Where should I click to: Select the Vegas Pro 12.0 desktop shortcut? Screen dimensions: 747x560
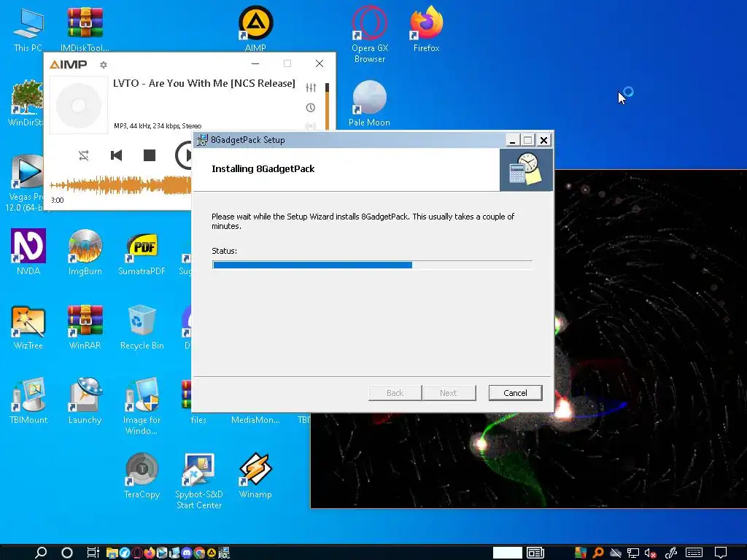click(x=25, y=183)
